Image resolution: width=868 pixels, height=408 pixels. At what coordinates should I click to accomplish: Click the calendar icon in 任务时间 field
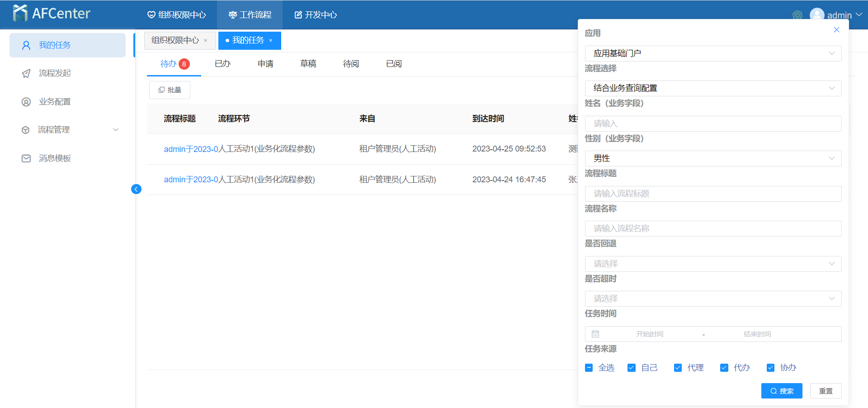[x=595, y=334]
